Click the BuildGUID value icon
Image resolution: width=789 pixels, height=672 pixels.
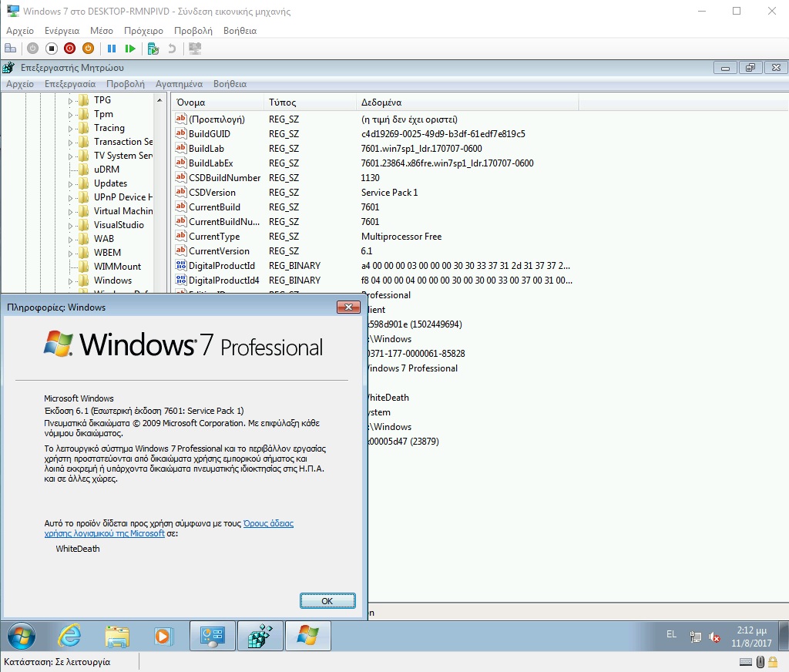pyautogui.click(x=180, y=133)
